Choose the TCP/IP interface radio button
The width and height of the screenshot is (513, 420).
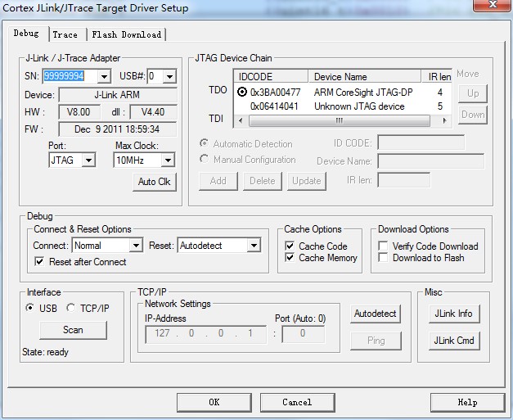point(70,308)
